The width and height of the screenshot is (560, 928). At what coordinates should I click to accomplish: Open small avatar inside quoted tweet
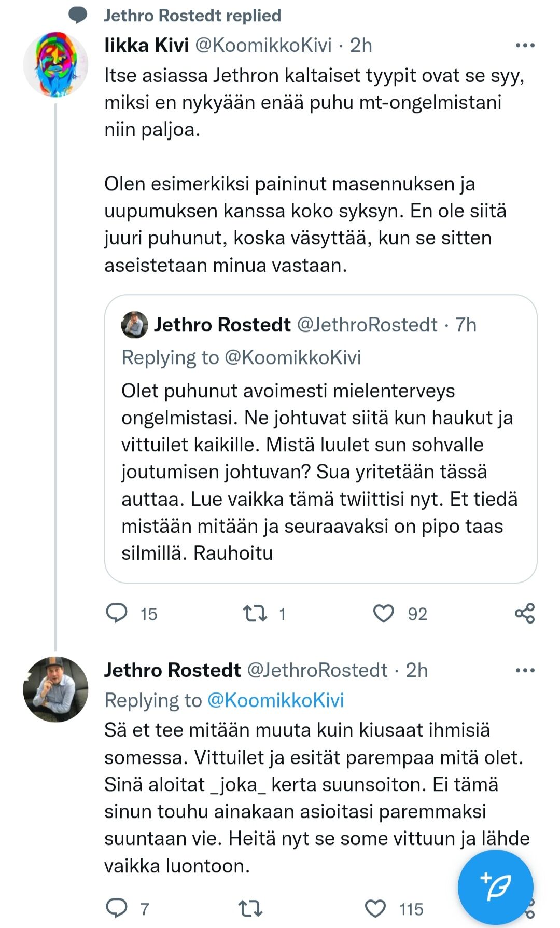click(134, 325)
